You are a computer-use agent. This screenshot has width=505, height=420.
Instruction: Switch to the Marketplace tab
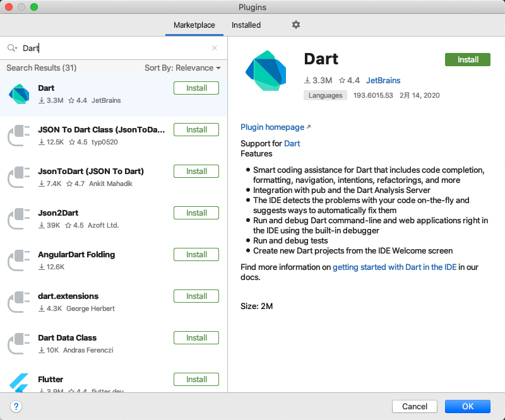click(x=194, y=25)
